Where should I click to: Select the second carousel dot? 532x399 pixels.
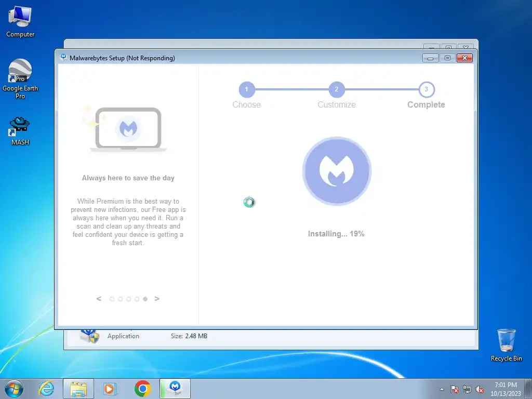(x=120, y=299)
